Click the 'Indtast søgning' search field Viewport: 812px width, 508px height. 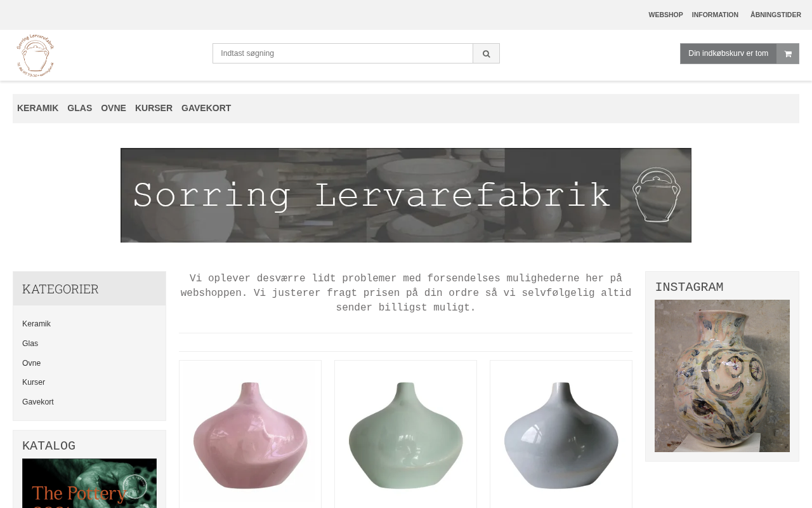pyautogui.click(x=343, y=53)
